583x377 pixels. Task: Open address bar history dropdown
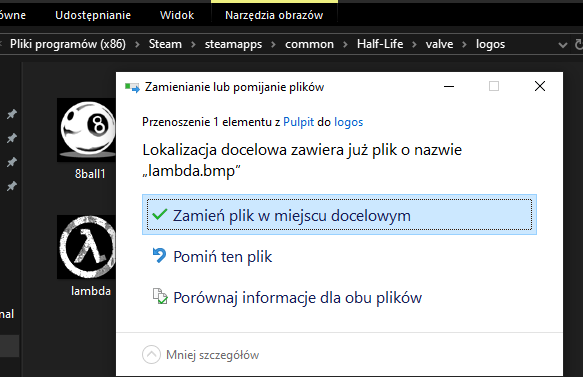tap(563, 45)
